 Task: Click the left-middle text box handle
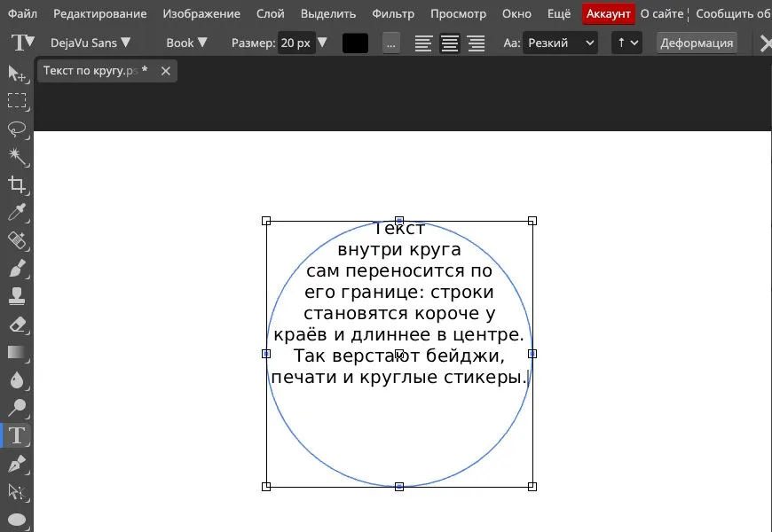pyautogui.click(x=266, y=354)
